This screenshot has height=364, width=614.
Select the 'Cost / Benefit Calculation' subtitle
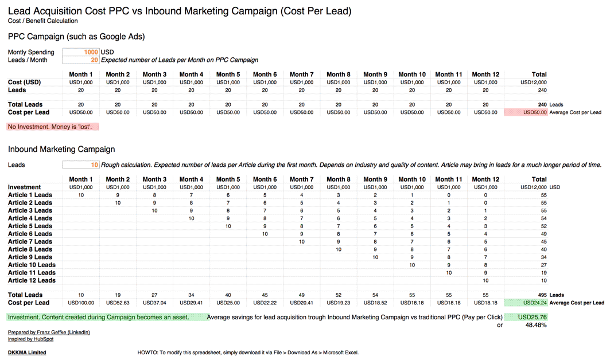pyautogui.click(x=42, y=21)
